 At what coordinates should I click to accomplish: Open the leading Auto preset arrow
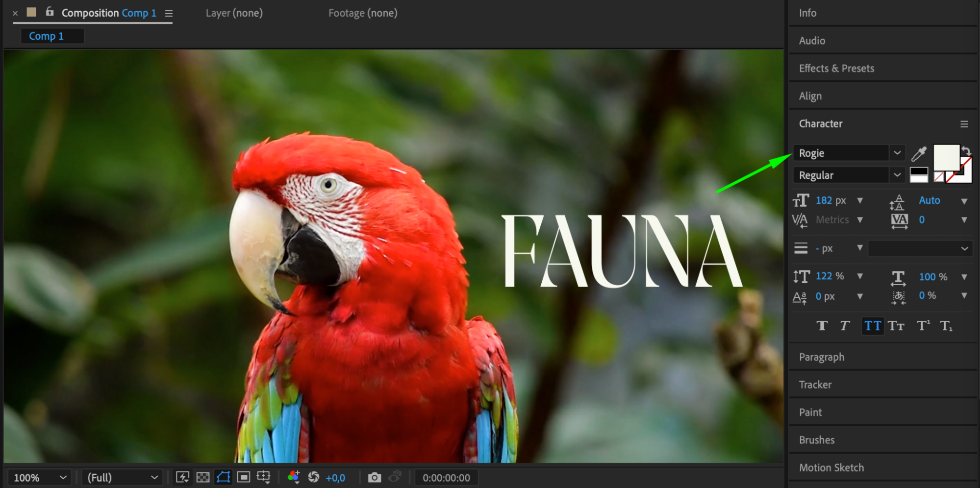coord(964,201)
